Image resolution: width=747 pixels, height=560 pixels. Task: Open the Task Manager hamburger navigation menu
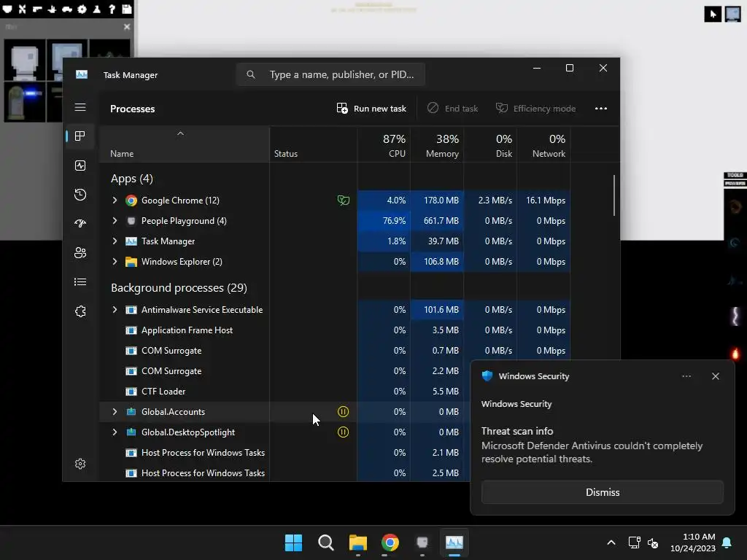(x=80, y=108)
